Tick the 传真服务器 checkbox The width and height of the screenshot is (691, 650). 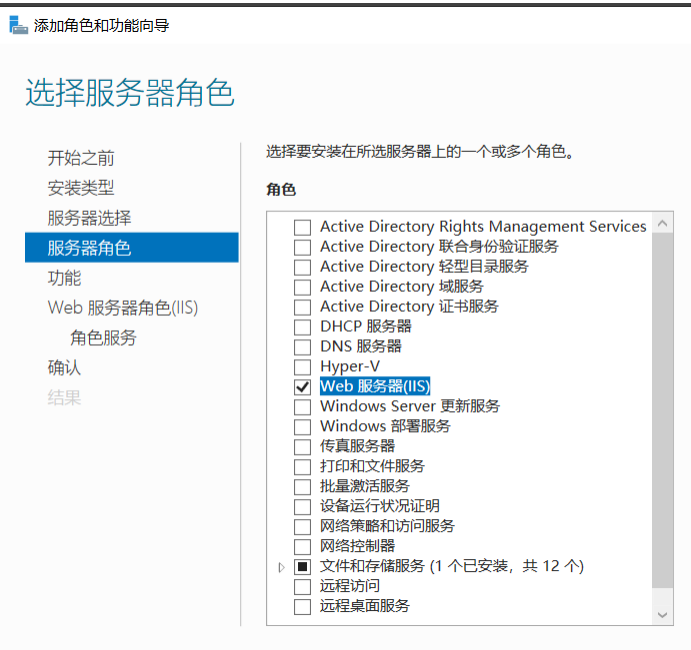coord(302,446)
